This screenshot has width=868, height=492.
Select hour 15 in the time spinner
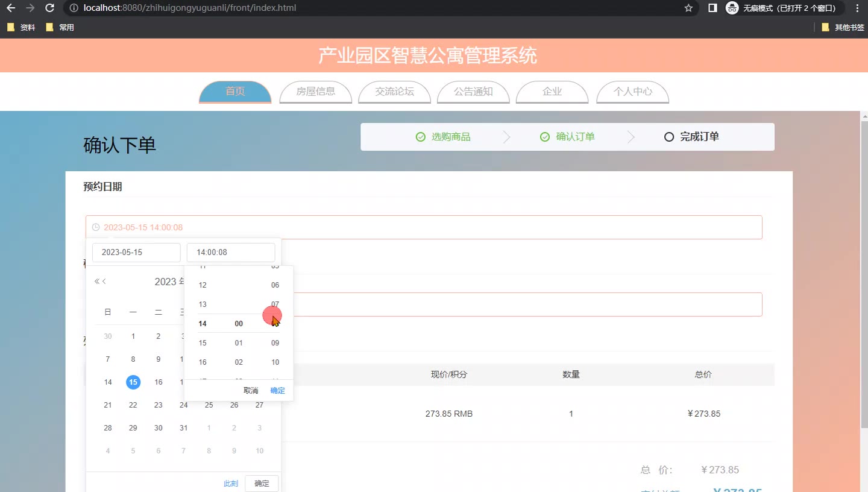tap(203, 343)
